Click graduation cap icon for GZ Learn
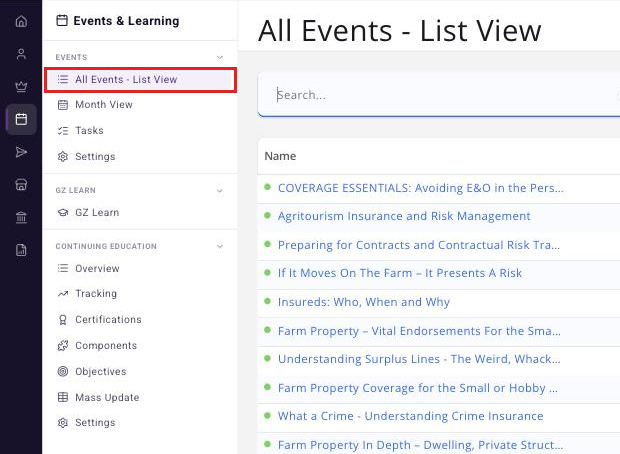This screenshot has height=454, width=620. (63, 212)
